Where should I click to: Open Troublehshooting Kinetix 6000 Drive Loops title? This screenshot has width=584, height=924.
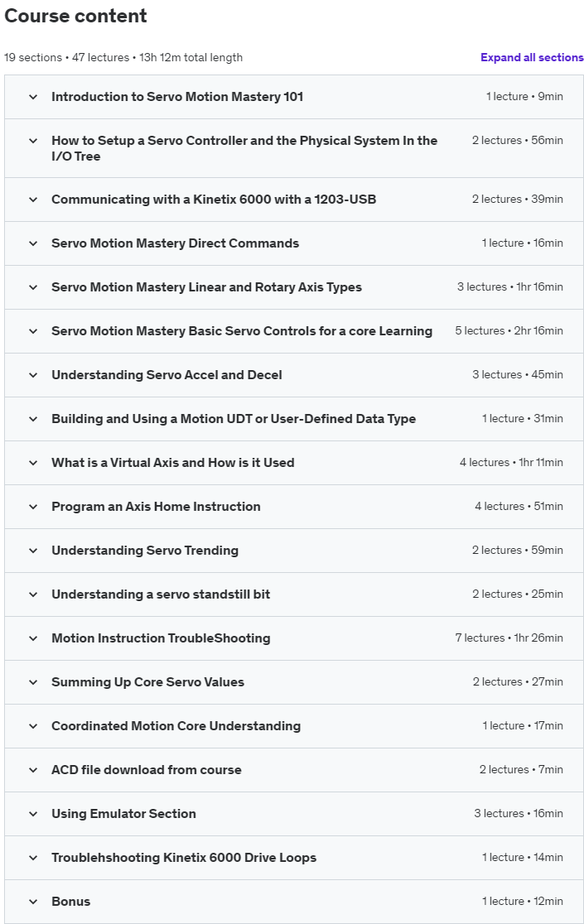point(183,858)
